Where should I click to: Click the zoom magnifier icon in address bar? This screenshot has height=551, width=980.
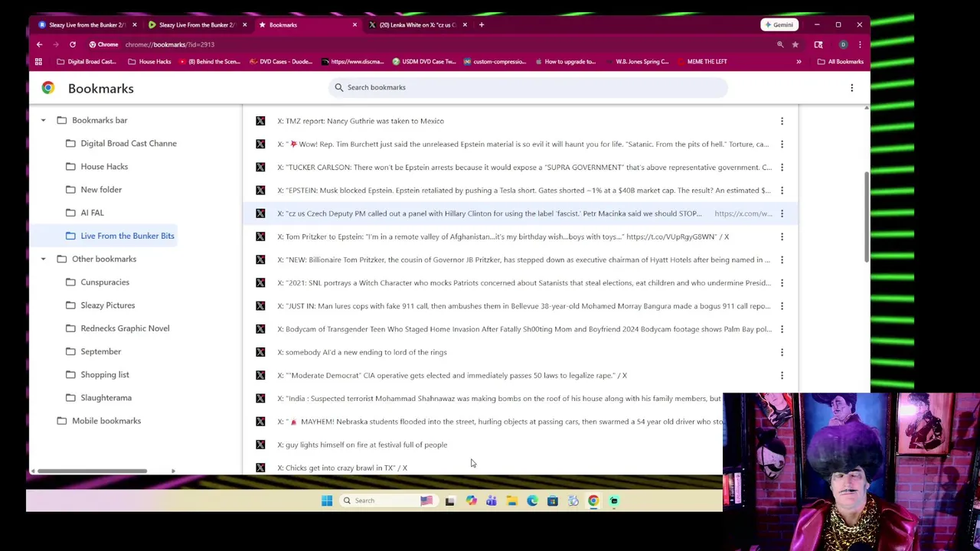(780, 44)
